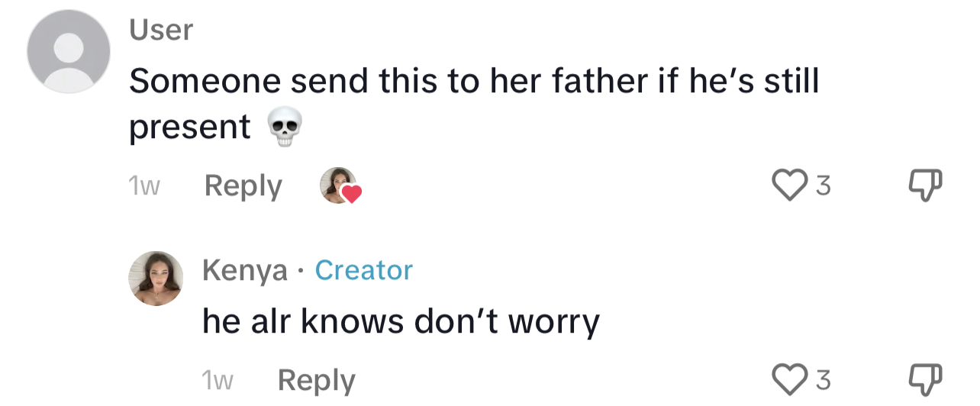The image size is (980, 406).
Task: Tap the word 'present' in User's comment
Action: tap(190, 127)
